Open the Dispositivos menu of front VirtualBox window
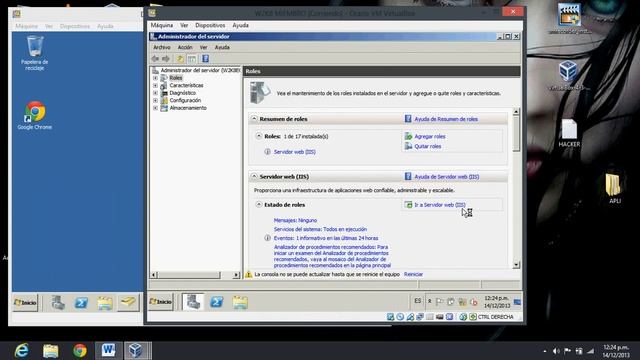 [210, 25]
